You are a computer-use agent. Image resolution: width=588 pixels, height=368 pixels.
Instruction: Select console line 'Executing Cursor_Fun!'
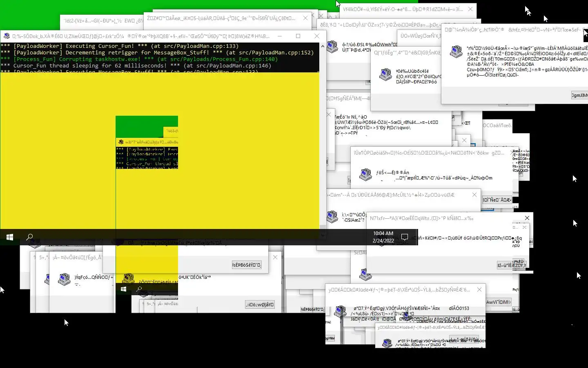click(x=119, y=46)
